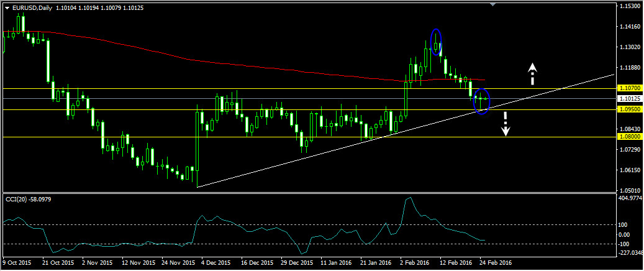
Task: Click the 29 Dec 2015 date label
Action: coord(297,262)
